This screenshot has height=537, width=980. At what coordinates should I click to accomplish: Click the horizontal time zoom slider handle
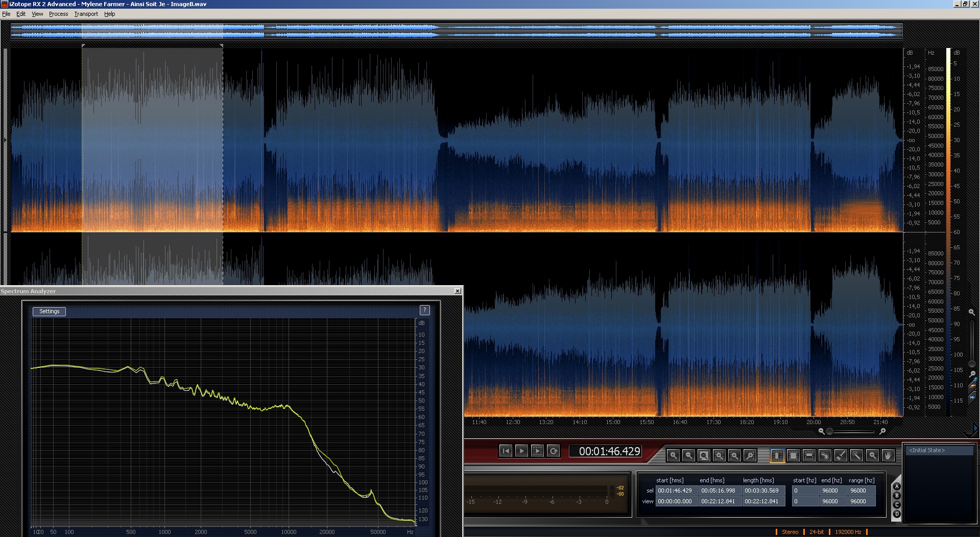(x=829, y=431)
